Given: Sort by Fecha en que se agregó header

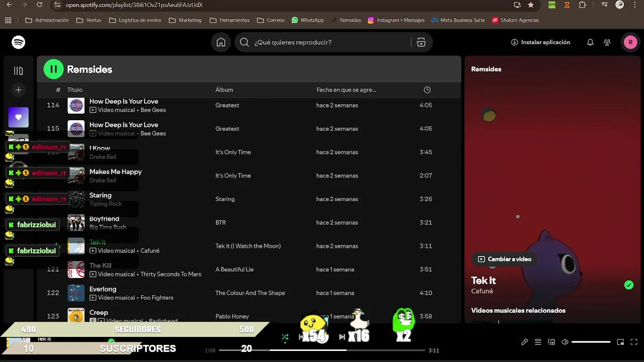Looking at the screenshot, I should [346, 90].
